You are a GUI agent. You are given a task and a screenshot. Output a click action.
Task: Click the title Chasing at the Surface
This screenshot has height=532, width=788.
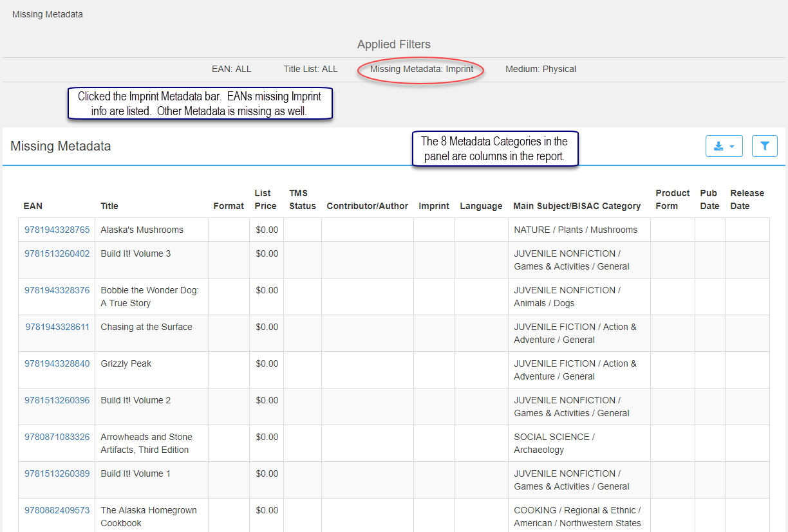pos(146,327)
